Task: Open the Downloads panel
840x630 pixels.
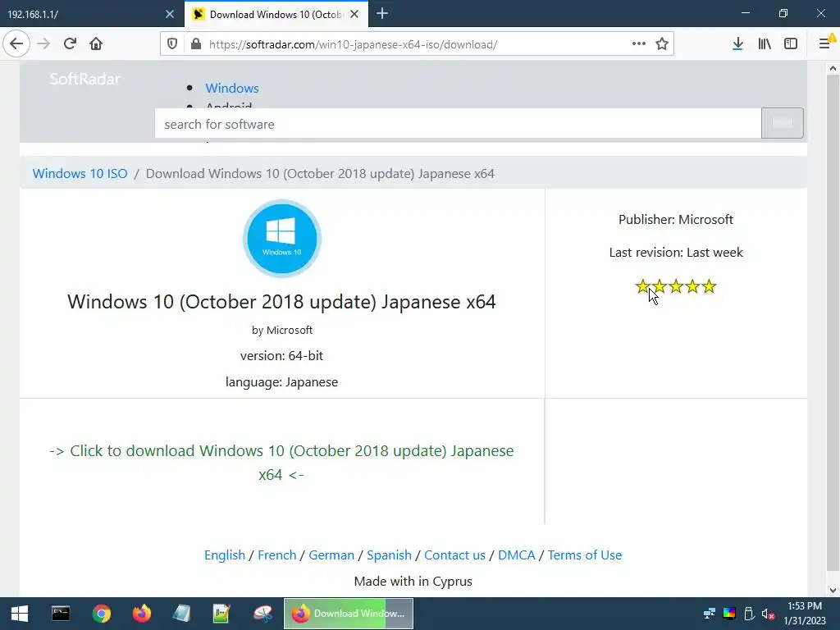Action: (737, 44)
